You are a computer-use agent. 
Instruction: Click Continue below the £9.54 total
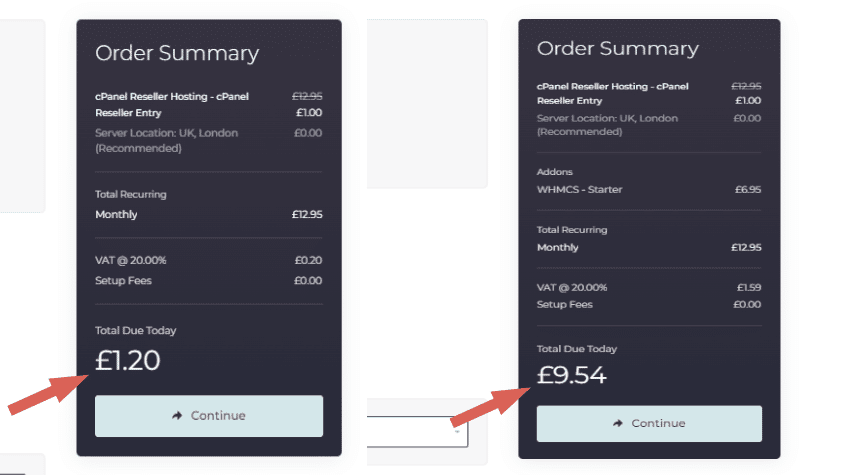[649, 423]
